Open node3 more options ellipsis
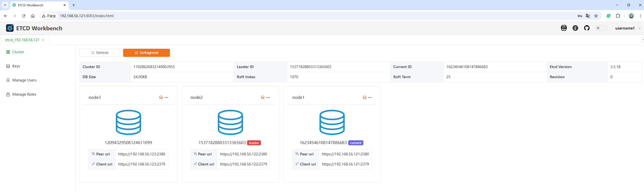Viewport: 644px width, 192px height. pyautogui.click(x=166, y=97)
